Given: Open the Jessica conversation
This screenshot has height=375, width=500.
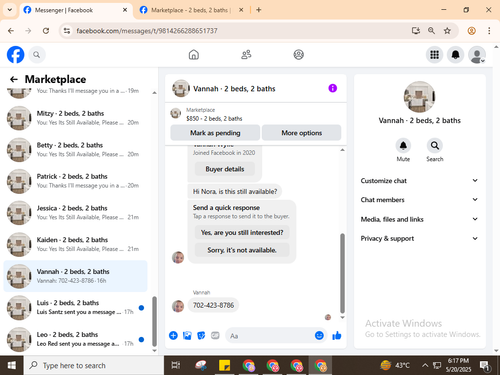Looking at the screenshot, I should point(76,213).
